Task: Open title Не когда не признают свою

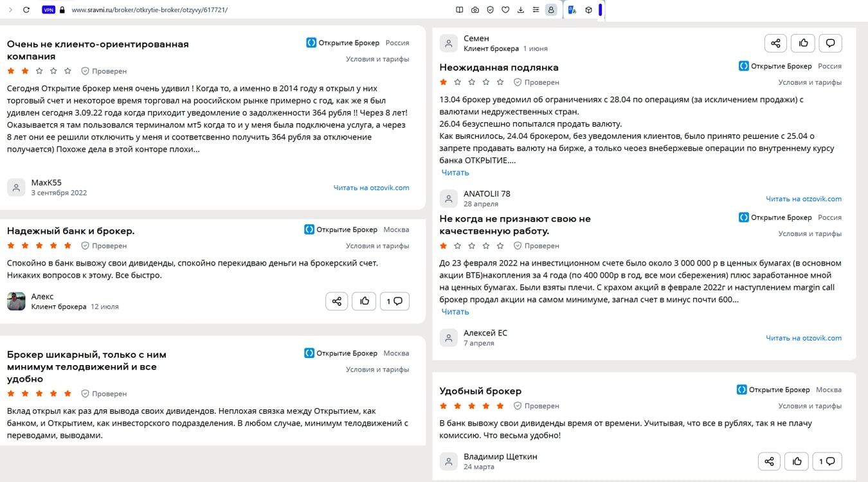Action: pos(515,225)
